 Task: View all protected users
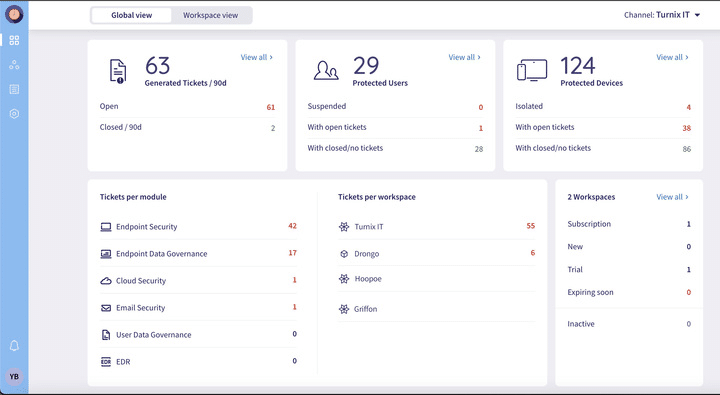pyautogui.click(x=464, y=57)
